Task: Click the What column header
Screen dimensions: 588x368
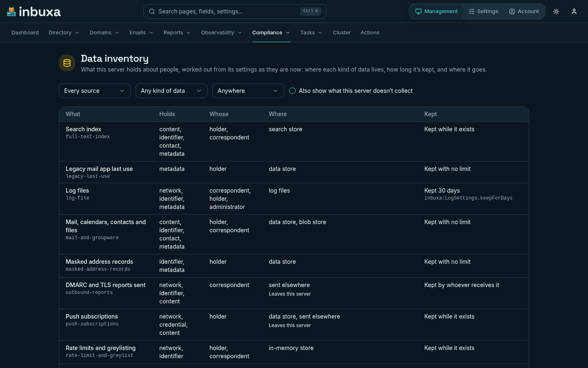Action: tap(73, 114)
